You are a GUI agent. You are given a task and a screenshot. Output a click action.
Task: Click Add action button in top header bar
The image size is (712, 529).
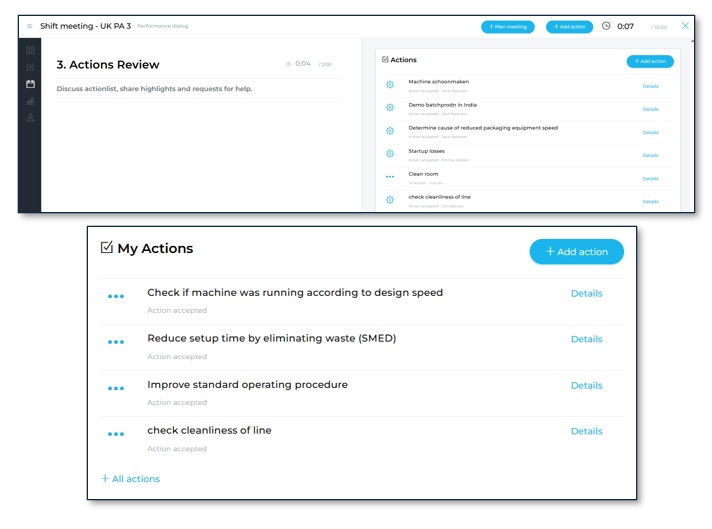point(569,27)
